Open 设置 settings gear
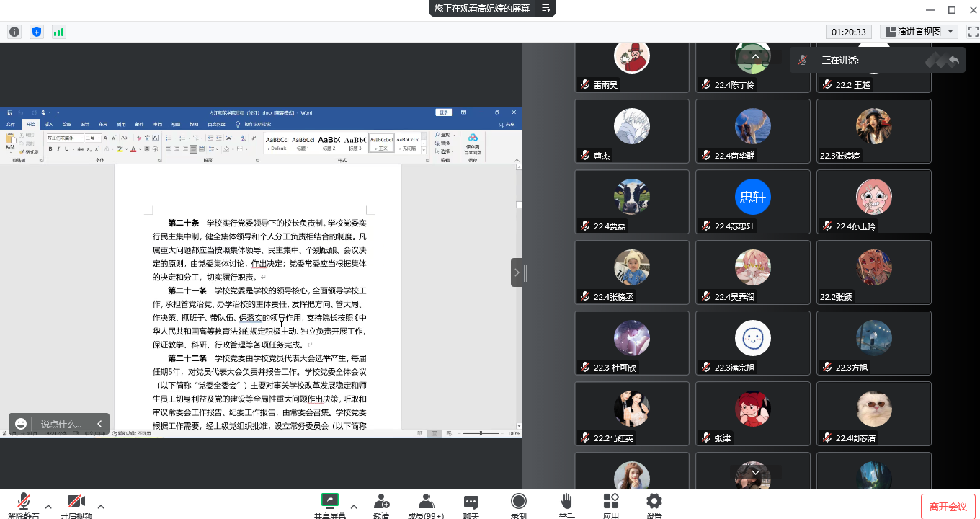980x519 pixels. 654,505
